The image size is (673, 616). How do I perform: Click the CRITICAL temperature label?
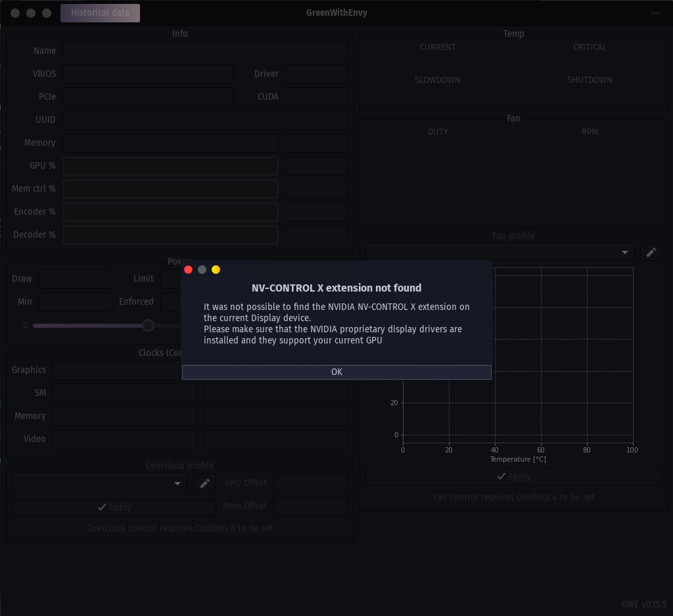click(590, 47)
